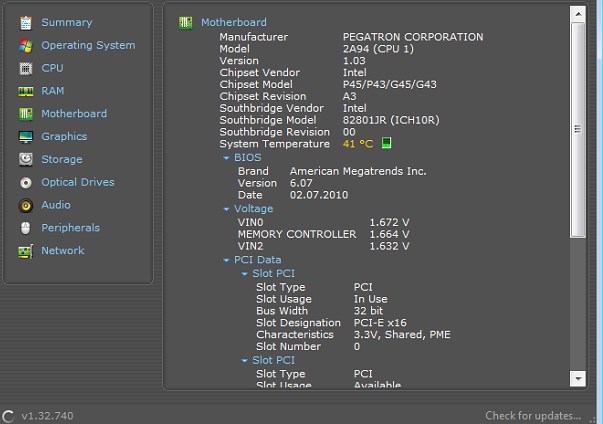Click the 82801JR (ICH10R) southbridge value
This screenshot has height=424, width=603.
pos(391,120)
